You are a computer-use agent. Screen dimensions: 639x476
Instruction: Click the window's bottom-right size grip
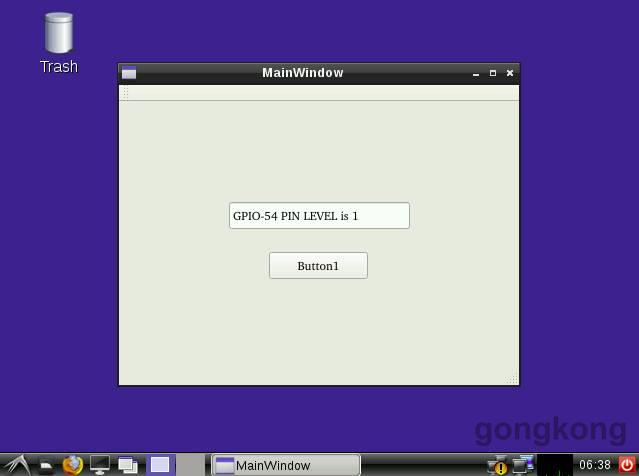tap(513, 379)
